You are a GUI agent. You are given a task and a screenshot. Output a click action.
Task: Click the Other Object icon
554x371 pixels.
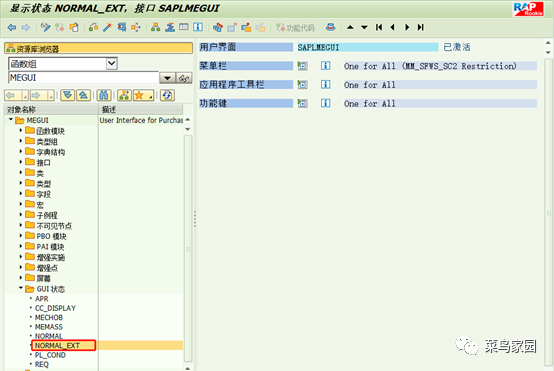pos(74,27)
